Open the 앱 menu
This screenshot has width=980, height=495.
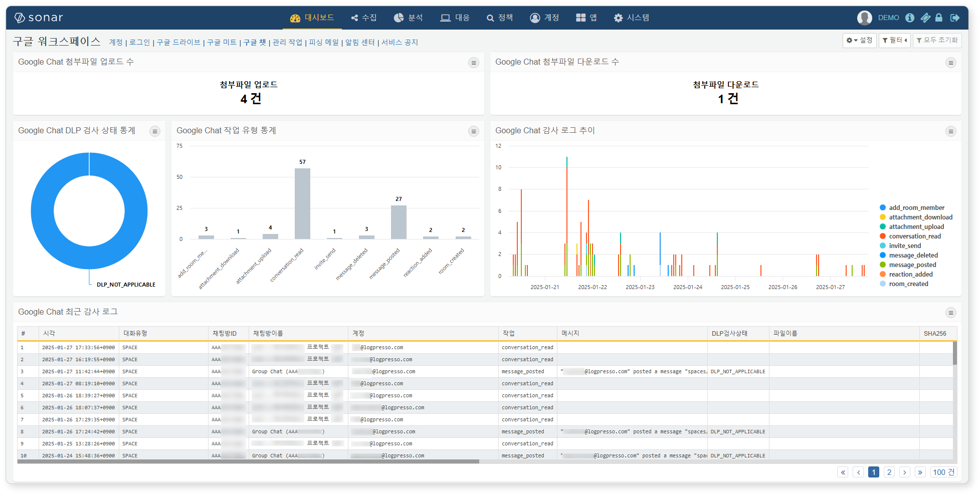click(x=586, y=18)
